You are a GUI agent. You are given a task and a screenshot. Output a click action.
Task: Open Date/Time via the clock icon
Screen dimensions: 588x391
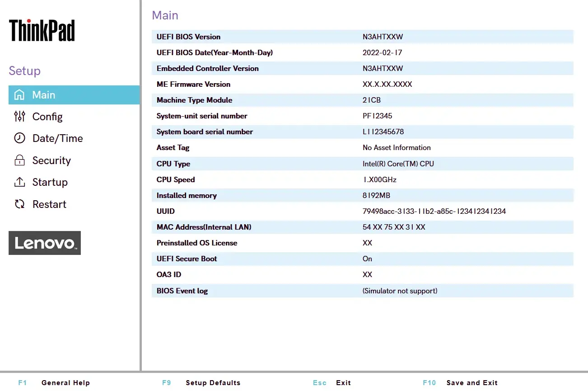20,138
